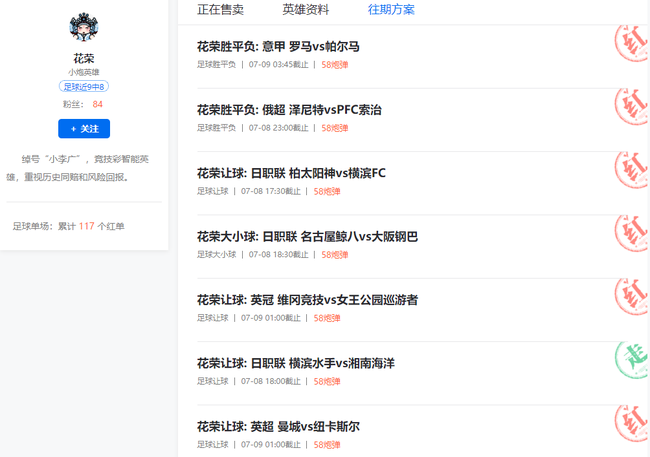This screenshot has height=457, width=650.
Task: Open the 正在售卖 tab
Action: (x=221, y=10)
